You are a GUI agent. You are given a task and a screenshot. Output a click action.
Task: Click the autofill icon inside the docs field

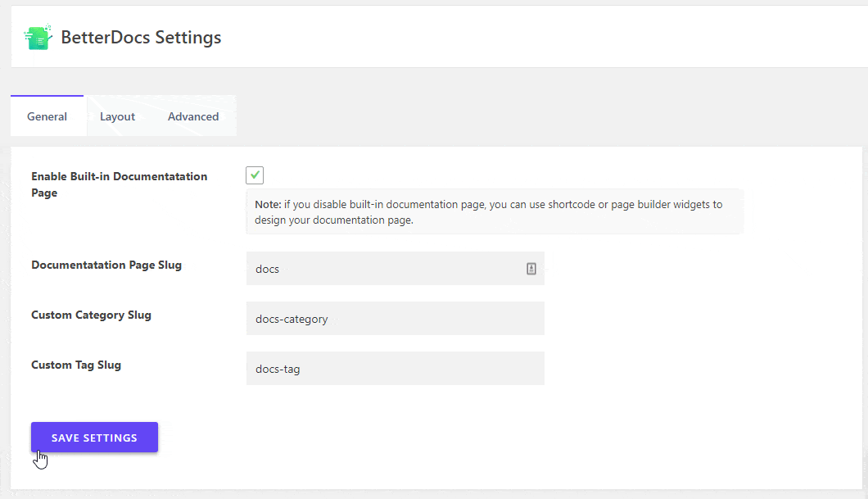pos(531,268)
